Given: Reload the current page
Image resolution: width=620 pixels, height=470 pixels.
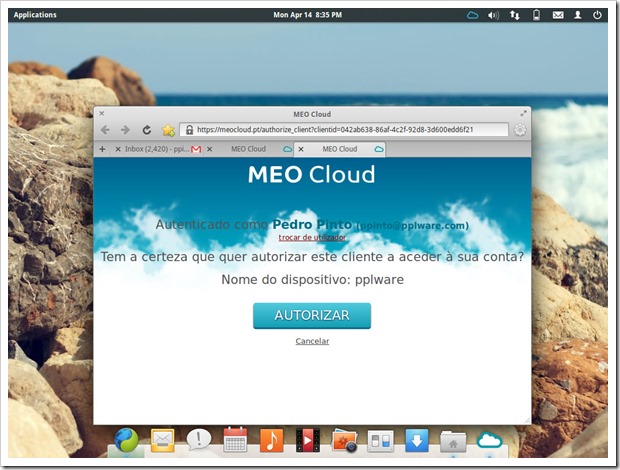Looking at the screenshot, I should point(147,130).
